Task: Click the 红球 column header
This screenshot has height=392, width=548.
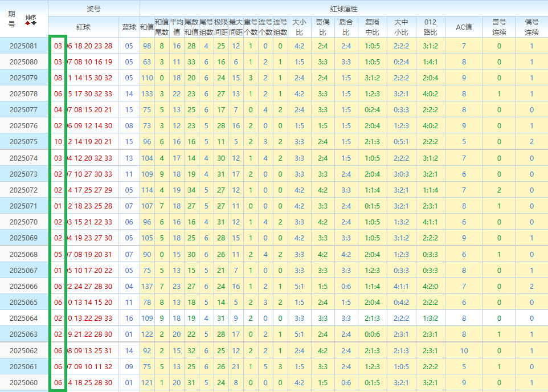Action: (83, 27)
